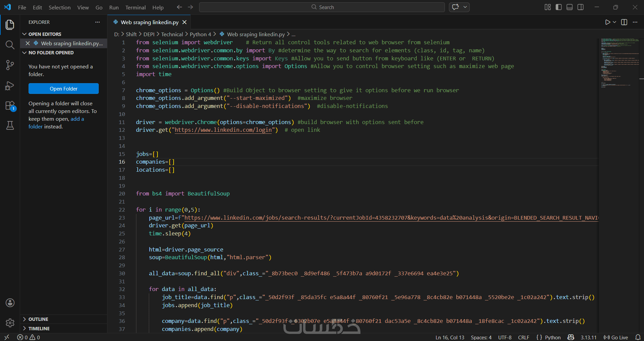
Task: Open the linkedin.com/login URL in code
Action: 223,130
